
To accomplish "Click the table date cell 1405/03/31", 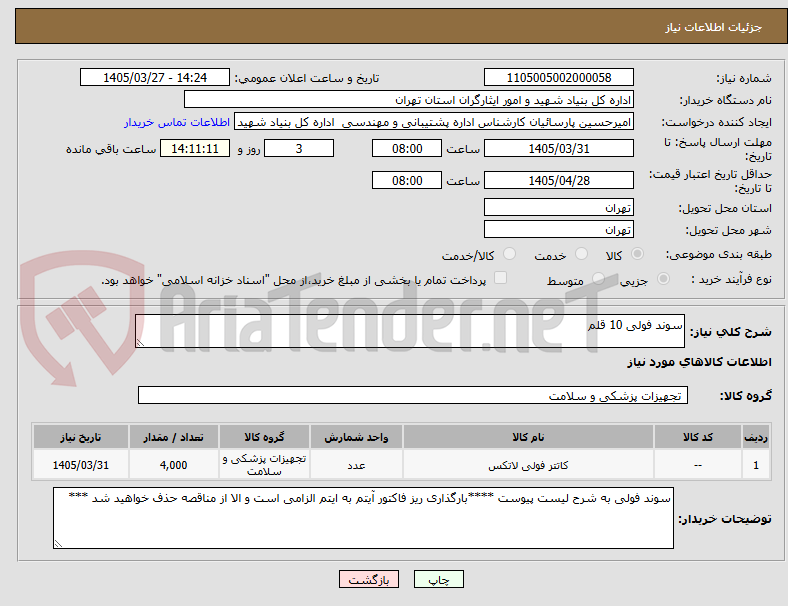I will [80, 465].
